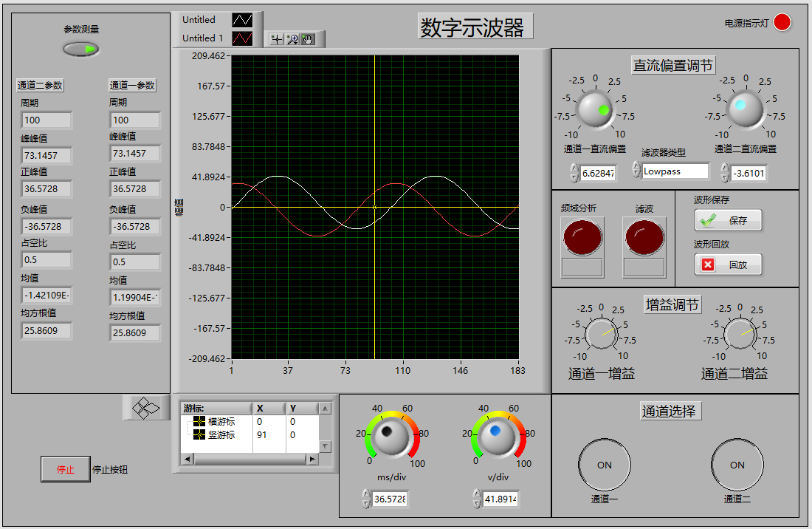This screenshot has width=812, height=529.
Task: Click the v/div voltage scale knob
Action: pos(498,437)
